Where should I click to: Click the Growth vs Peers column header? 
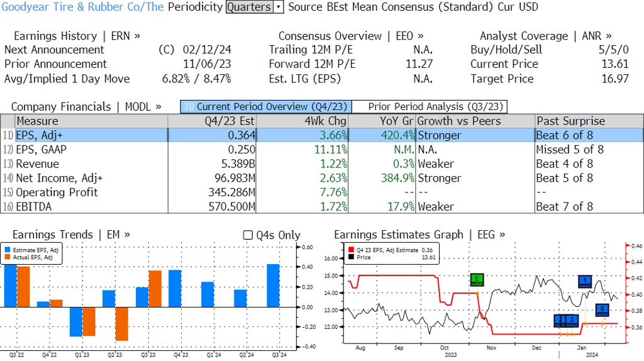475,121
